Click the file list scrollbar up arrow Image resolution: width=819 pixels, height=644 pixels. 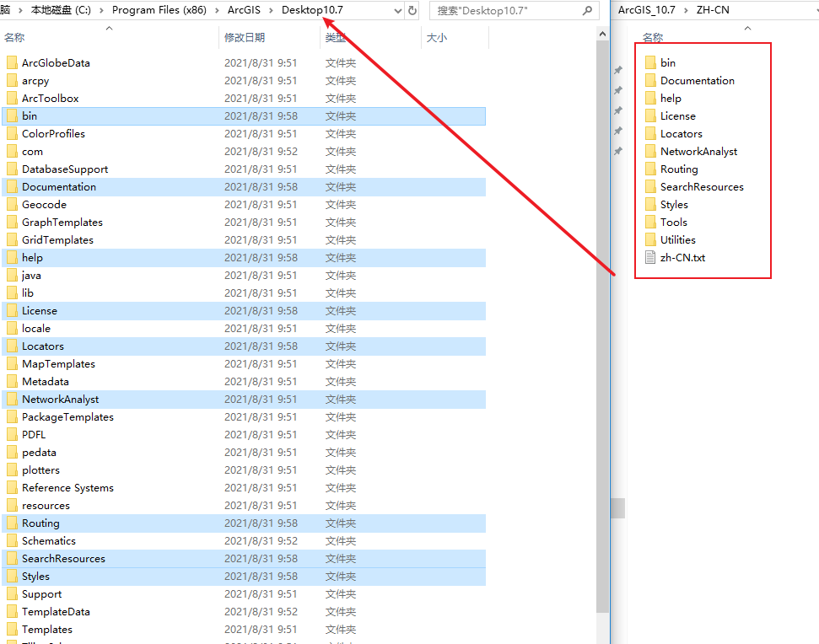coord(602,34)
